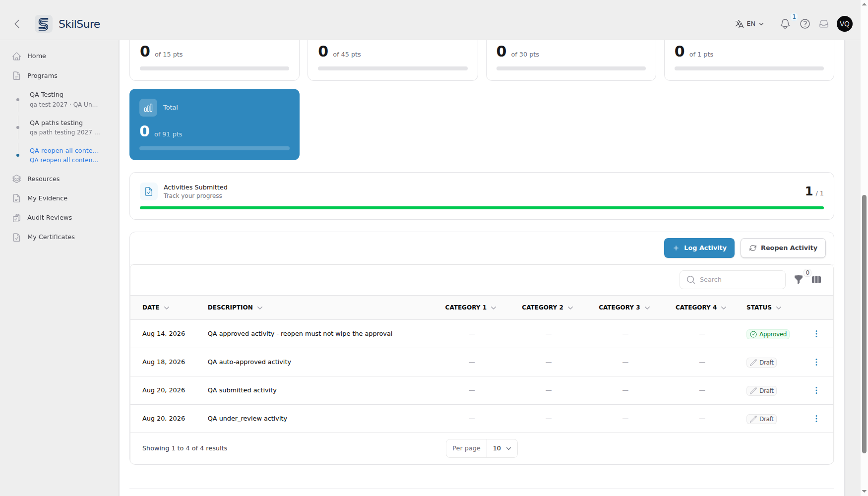Click Draft badge on QA under_review row
The image size is (868, 496).
[761, 419]
